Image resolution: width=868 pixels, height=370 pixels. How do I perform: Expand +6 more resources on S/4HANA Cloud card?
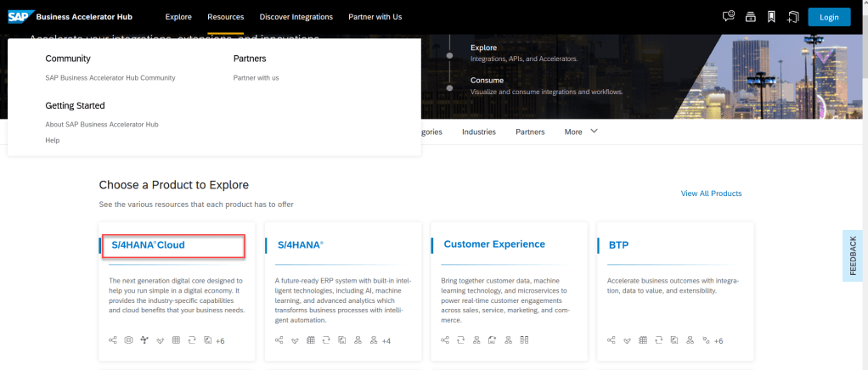pos(220,341)
